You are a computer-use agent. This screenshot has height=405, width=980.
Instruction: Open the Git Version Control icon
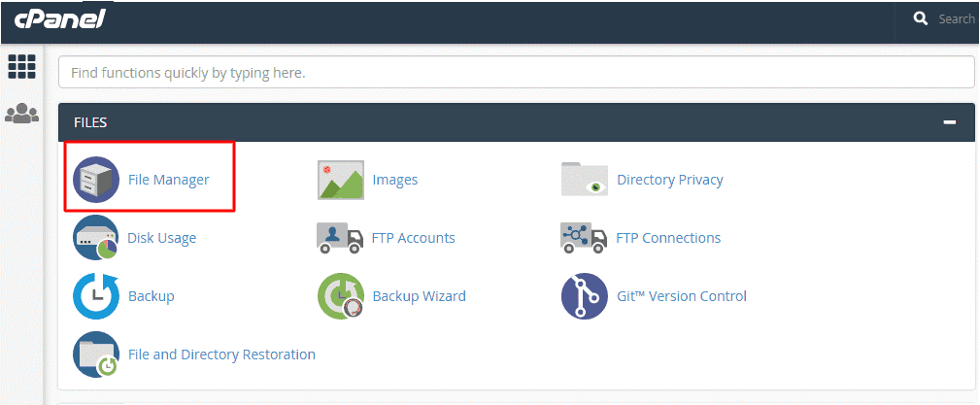pos(585,296)
